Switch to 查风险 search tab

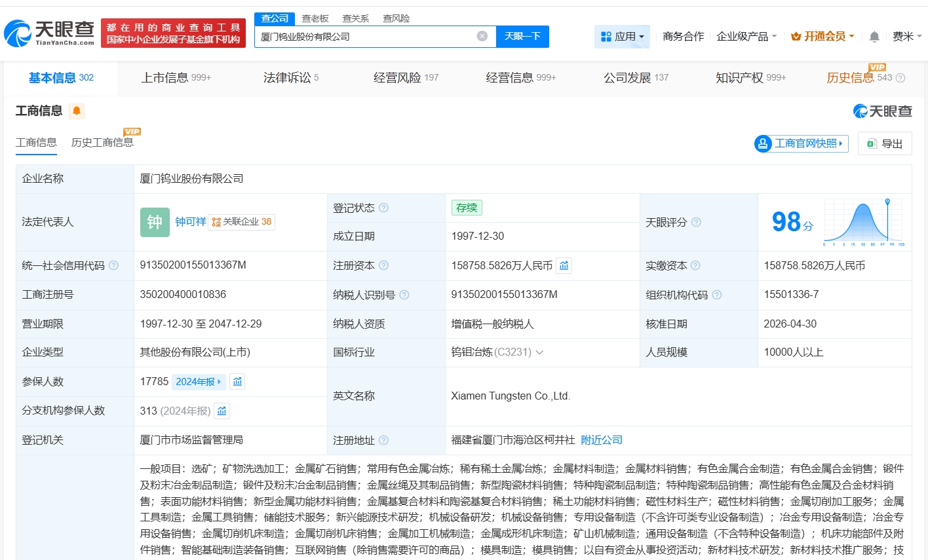tap(396, 18)
